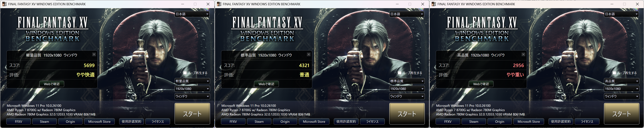Dismiss the result panel showing score 2956
This screenshot has height=128, width=644.
pos(523,54)
